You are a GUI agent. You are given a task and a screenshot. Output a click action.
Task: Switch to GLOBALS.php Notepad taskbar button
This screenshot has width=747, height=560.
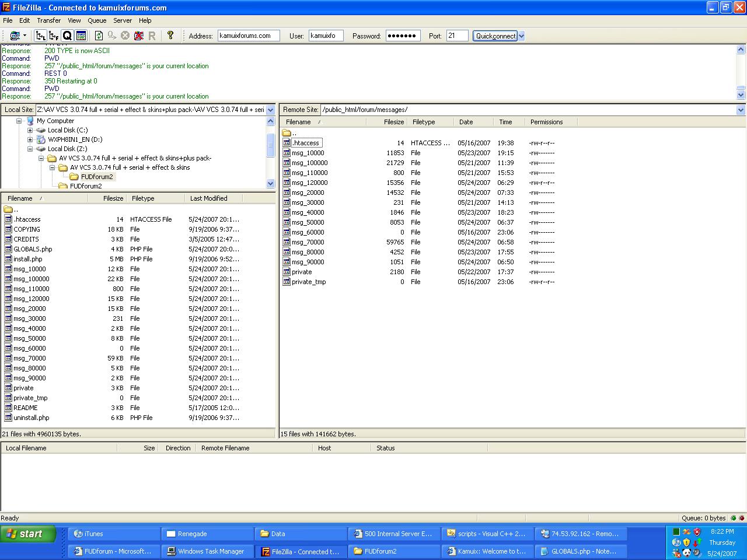point(581,551)
